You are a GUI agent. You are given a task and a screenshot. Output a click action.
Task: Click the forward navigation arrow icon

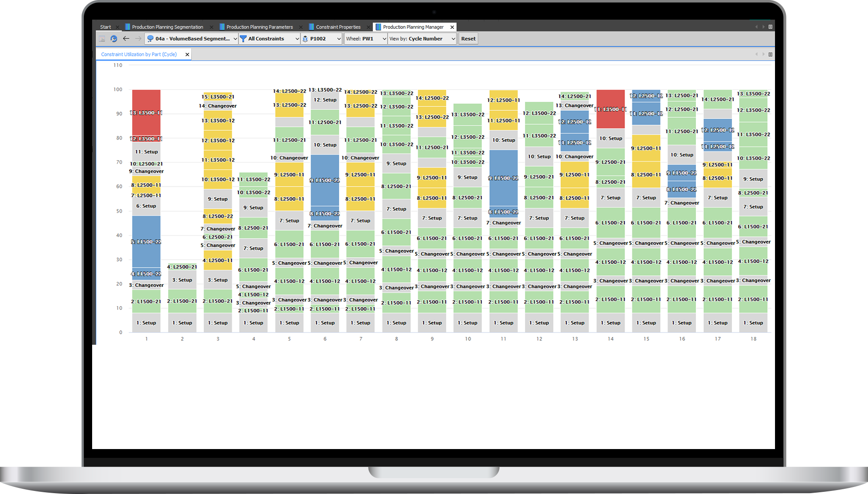(138, 39)
